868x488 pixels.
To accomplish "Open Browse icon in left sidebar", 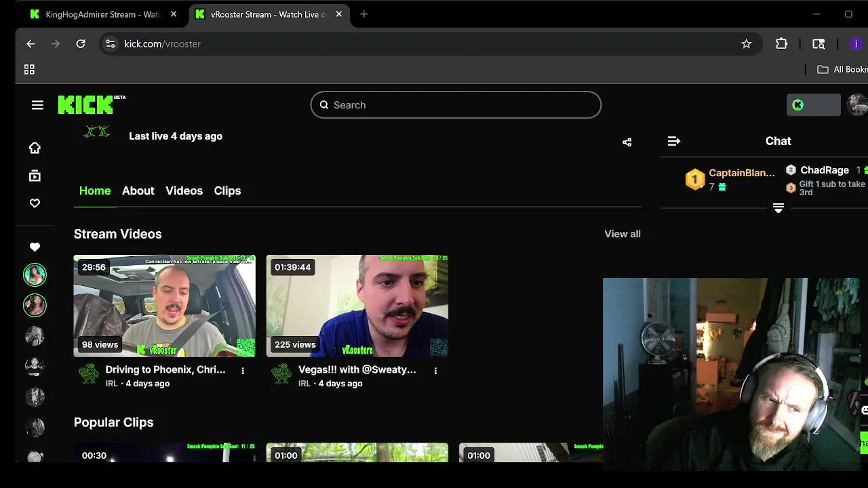I will 35,176.
